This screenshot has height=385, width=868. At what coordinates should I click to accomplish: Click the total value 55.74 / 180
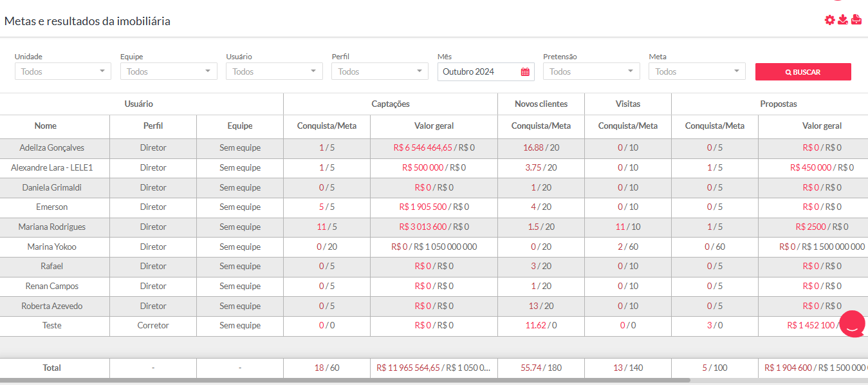click(541, 368)
